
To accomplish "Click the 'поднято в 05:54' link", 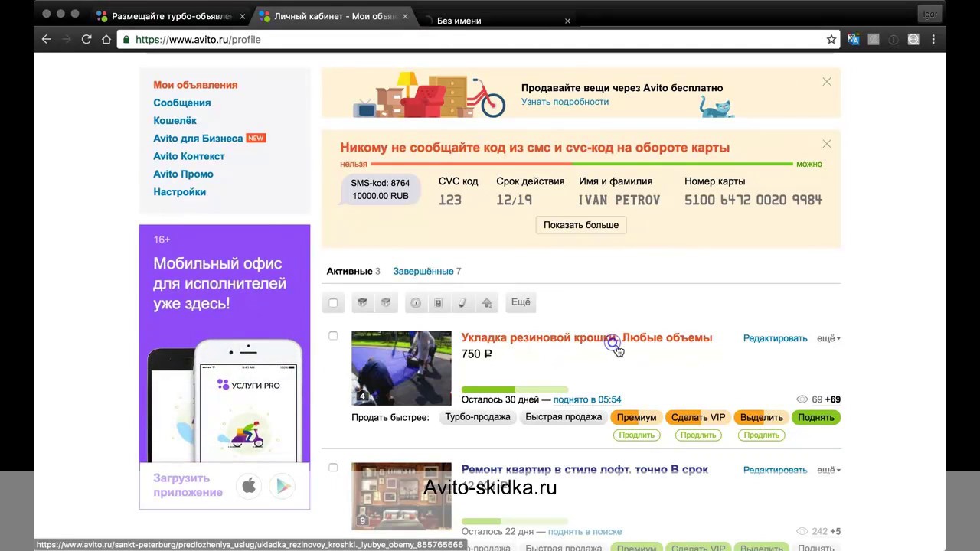I will (587, 399).
